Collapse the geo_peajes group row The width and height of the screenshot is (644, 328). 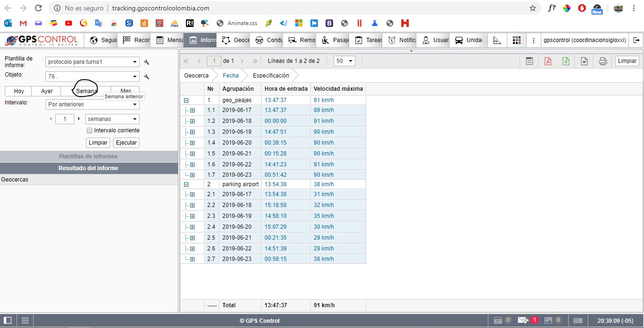pyautogui.click(x=186, y=100)
